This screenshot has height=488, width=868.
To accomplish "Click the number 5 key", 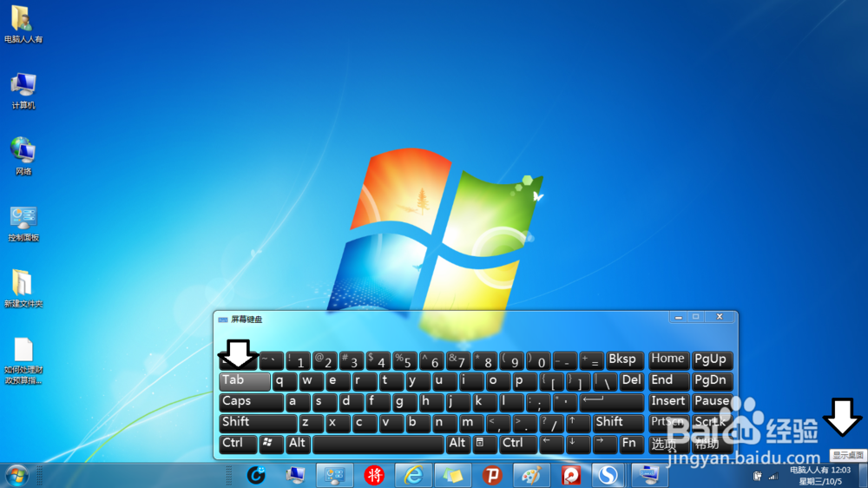I will click(404, 360).
